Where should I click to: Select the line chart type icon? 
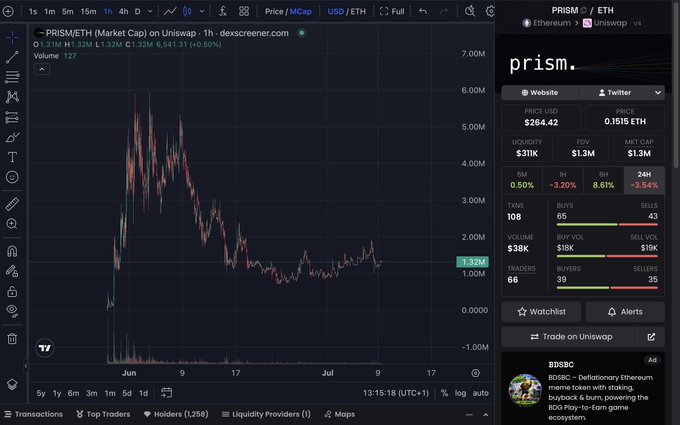tap(170, 11)
